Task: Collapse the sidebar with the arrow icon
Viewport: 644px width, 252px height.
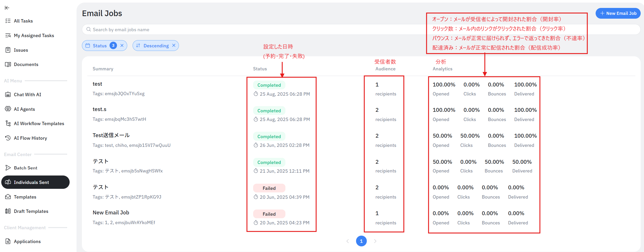Action: [x=7, y=8]
